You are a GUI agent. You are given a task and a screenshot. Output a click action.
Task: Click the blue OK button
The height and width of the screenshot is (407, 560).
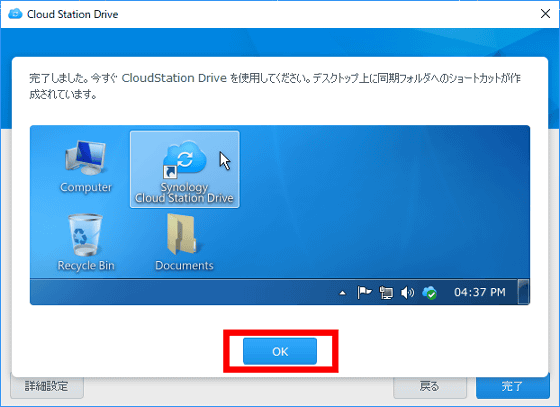[280, 351]
